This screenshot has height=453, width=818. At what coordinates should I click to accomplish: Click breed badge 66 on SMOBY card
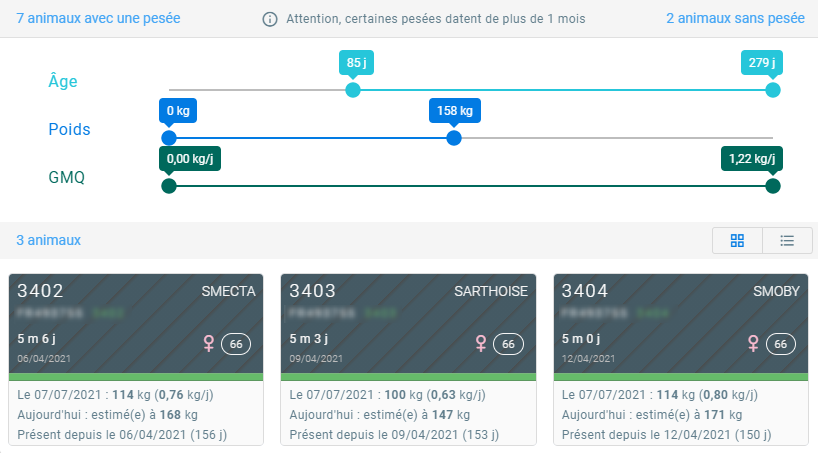click(780, 344)
